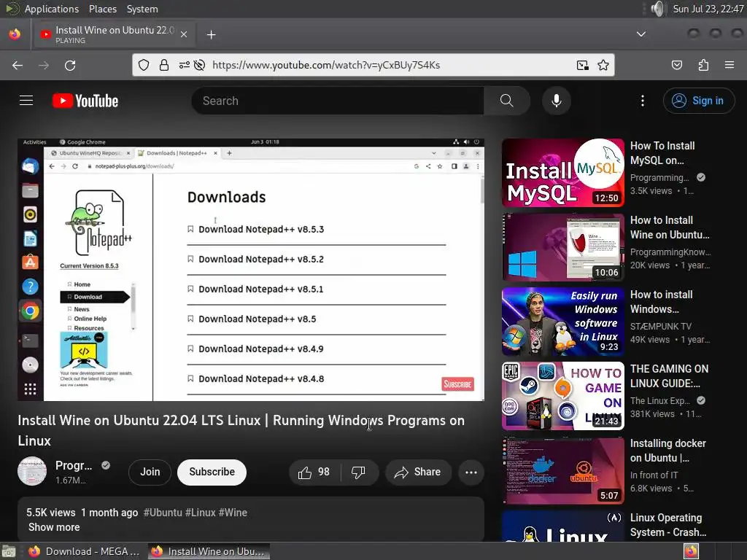Expand the list all tabs chevron
The image size is (747, 560).
pyautogui.click(x=641, y=34)
